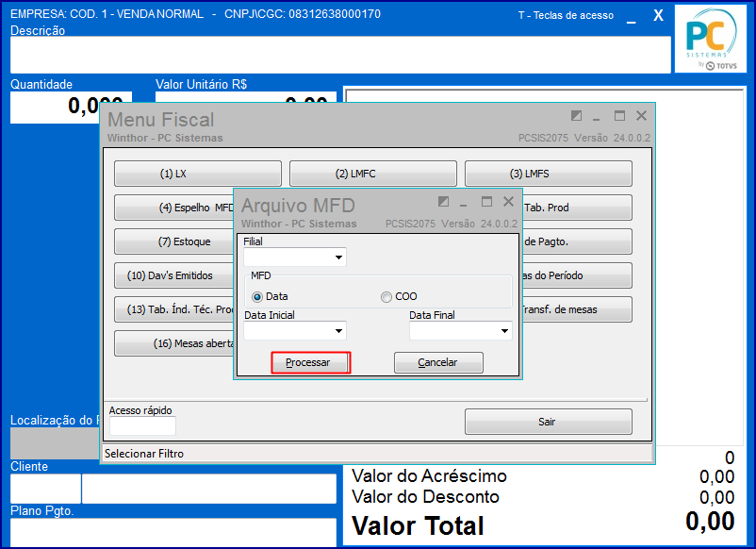The image size is (756, 549).
Task: Close the main window with X
Action: point(658,15)
